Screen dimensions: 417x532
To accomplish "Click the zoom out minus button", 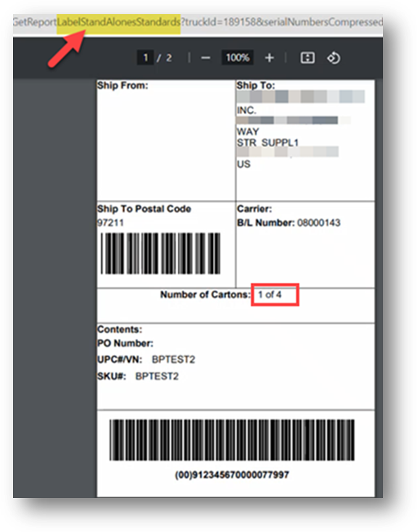I will tap(206, 57).
